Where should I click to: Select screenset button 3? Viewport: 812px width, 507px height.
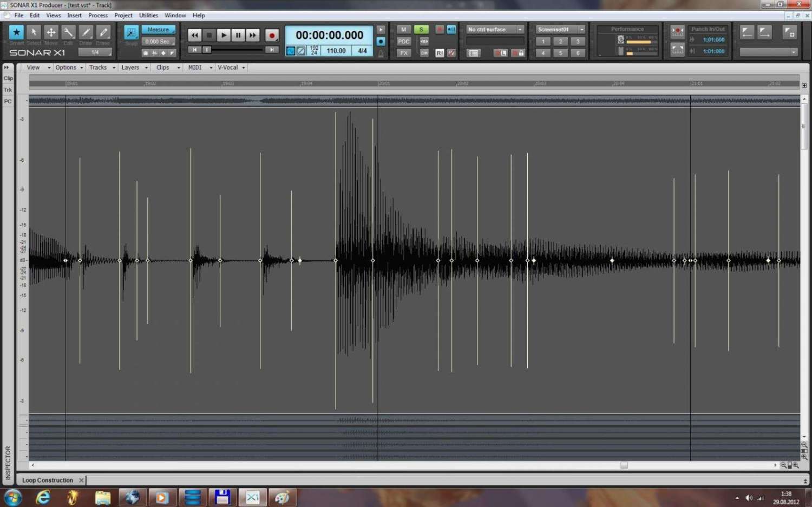[578, 41]
